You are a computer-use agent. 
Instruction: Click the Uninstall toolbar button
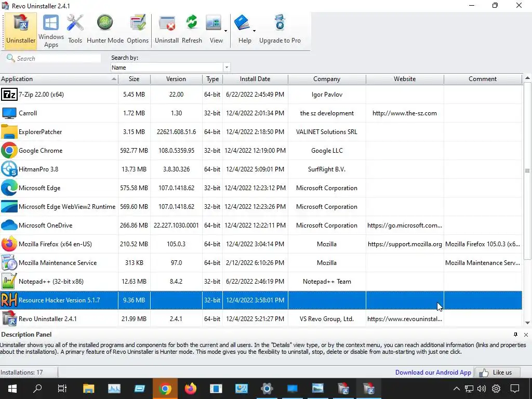tap(167, 31)
